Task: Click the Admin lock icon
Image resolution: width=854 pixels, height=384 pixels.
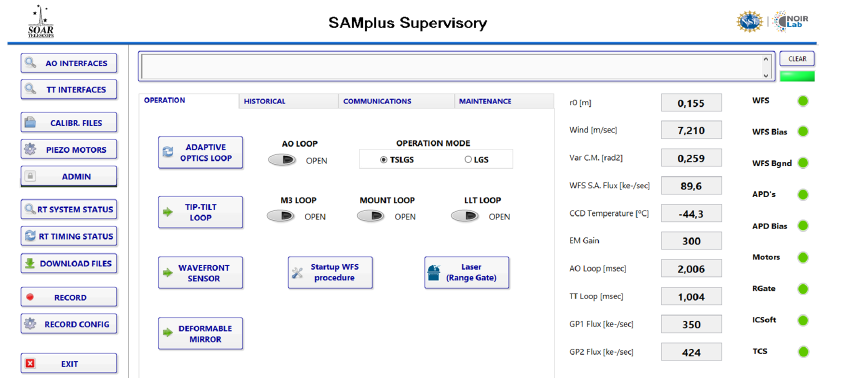Action: click(30, 176)
